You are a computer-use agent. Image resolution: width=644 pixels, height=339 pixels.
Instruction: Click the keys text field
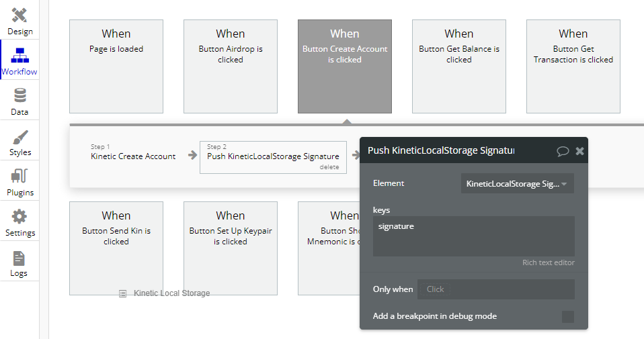(x=473, y=236)
